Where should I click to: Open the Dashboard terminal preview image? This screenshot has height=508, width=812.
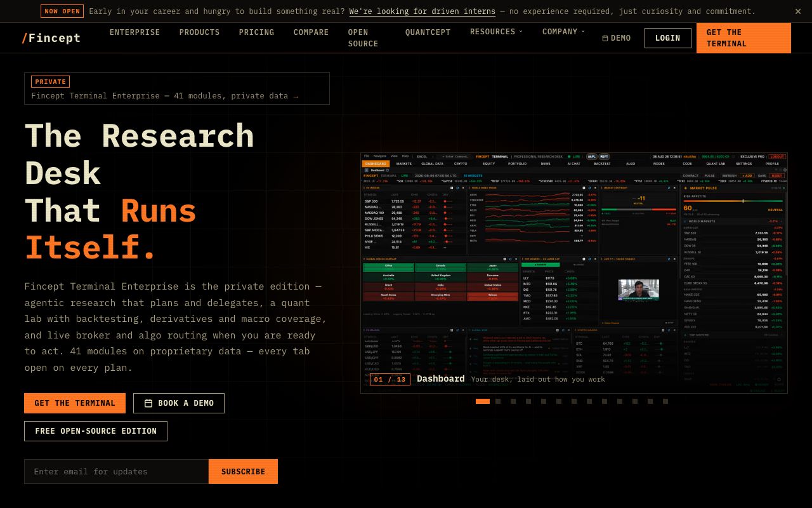574,273
